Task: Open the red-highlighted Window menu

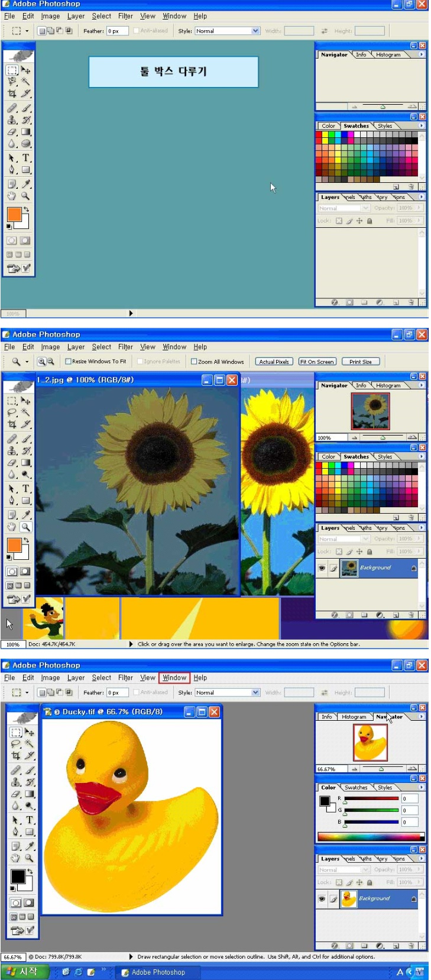Action: [174, 678]
